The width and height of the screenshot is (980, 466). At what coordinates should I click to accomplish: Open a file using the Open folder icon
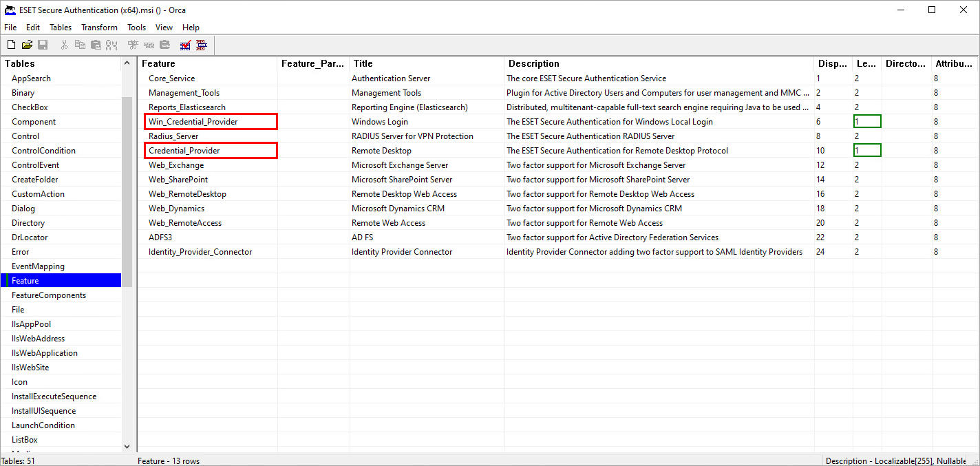[27, 44]
